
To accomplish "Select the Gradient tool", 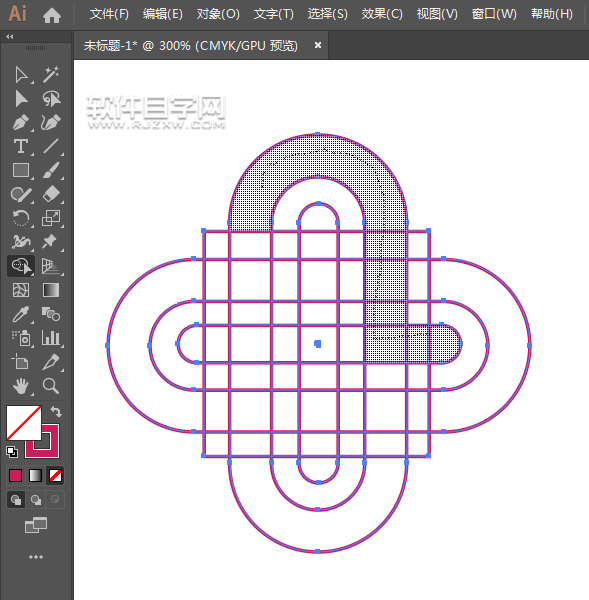I will [51, 290].
